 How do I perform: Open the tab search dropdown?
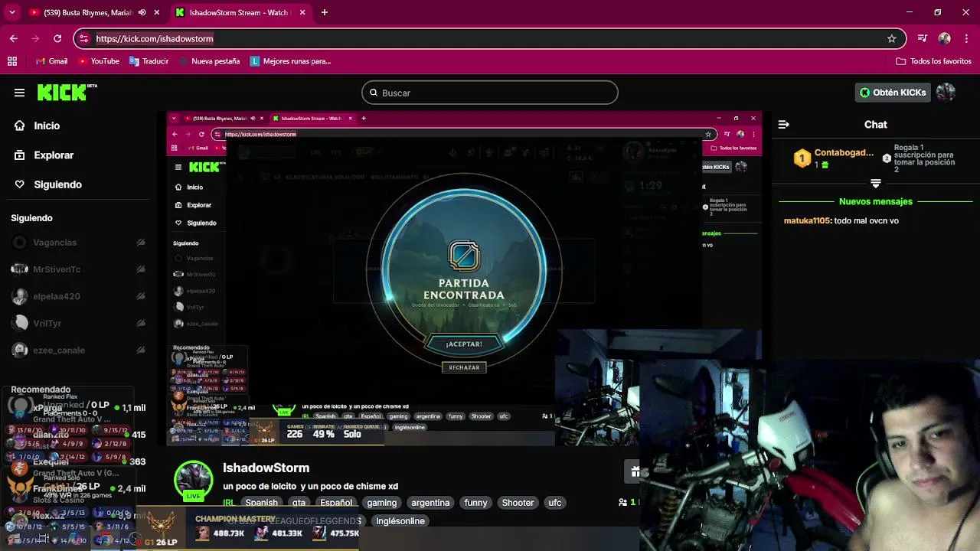click(11, 12)
